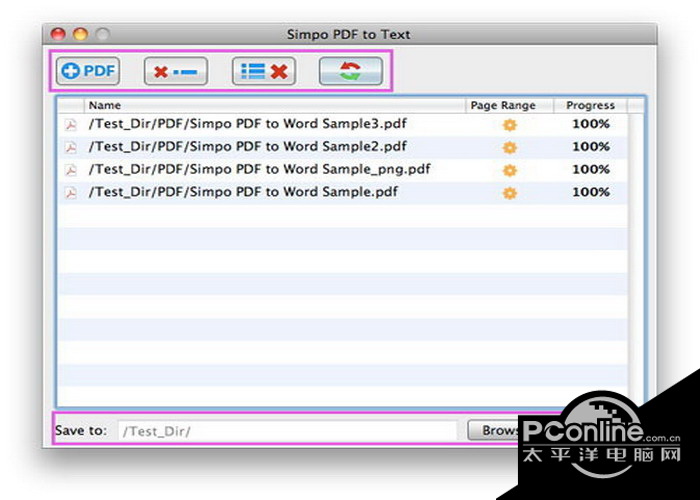Select the Simpo PDF to Word Sample3.pdf row
The height and width of the screenshot is (500, 700).
coord(342,125)
